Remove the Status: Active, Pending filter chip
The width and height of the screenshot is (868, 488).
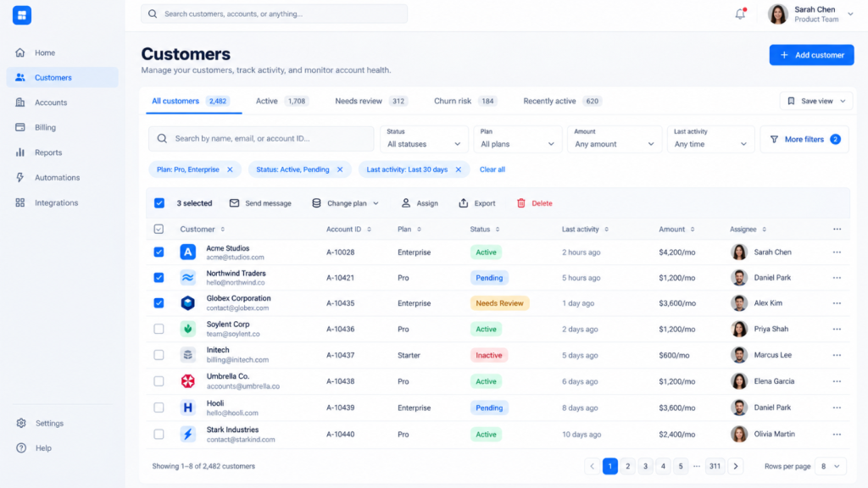tap(340, 169)
